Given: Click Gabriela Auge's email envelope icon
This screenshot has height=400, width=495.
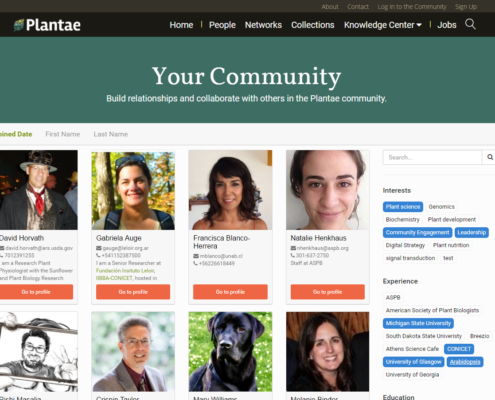Looking at the screenshot, I should 99,248.
